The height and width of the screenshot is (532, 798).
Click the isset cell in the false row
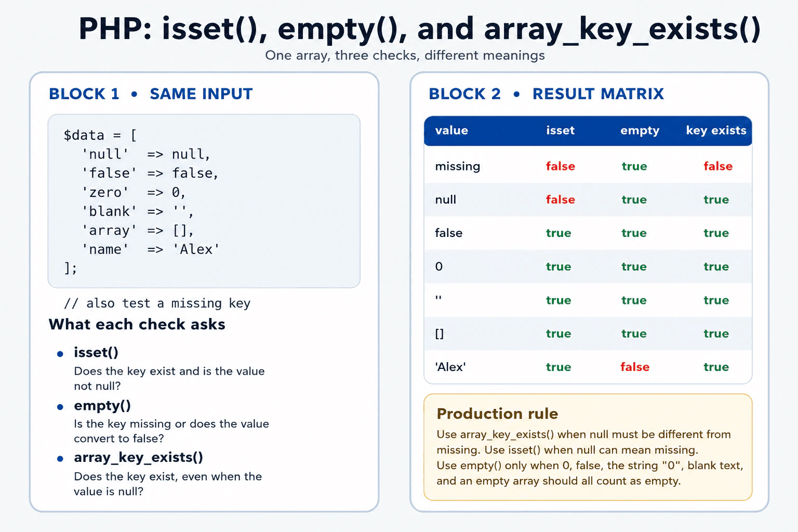coord(558,233)
